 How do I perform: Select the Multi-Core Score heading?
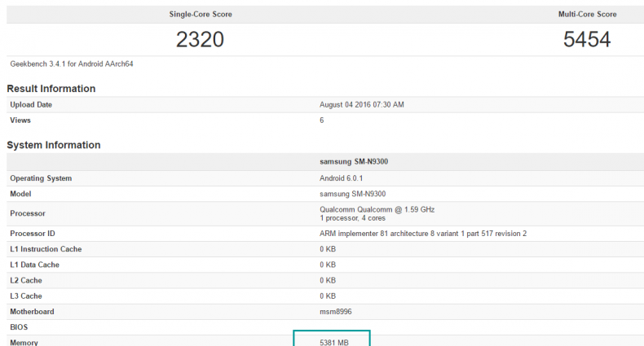click(x=587, y=15)
